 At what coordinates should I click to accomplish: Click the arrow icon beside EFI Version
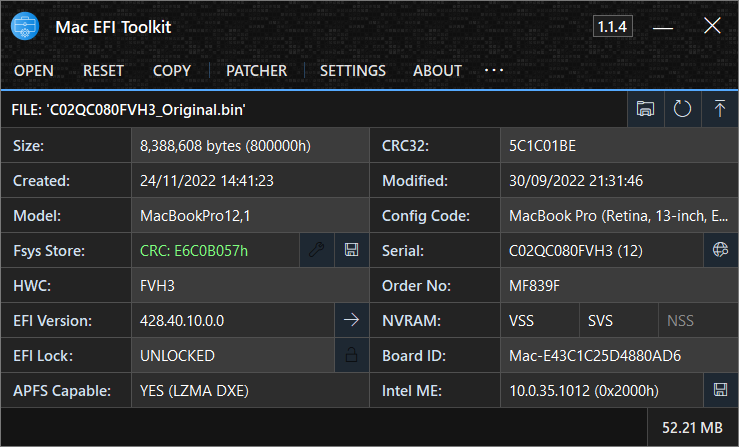[352, 320]
